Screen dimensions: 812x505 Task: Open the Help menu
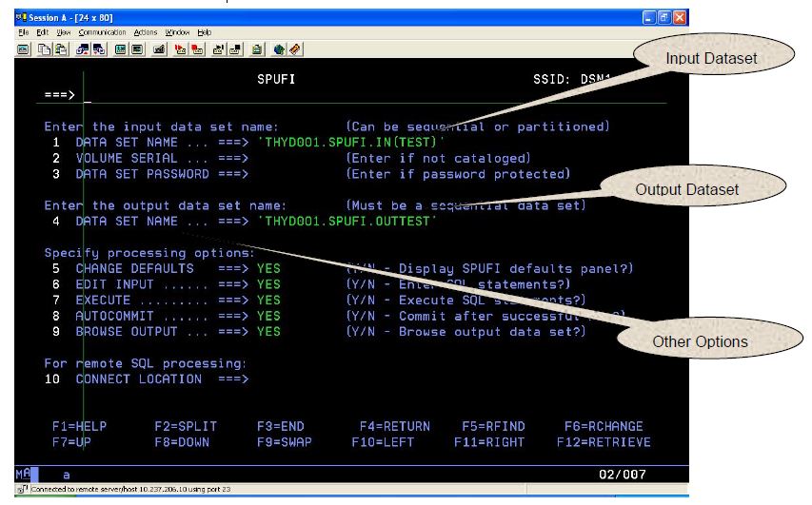pyautogui.click(x=204, y=32)
